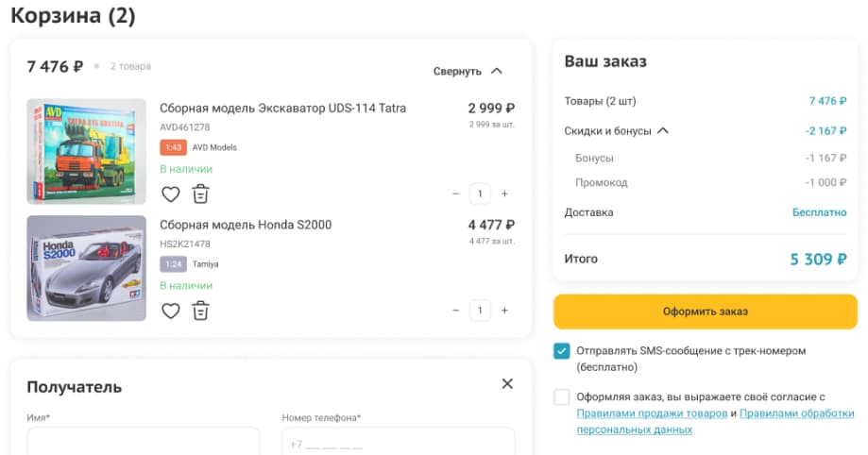Uncheck SMS tracking number notification checkbox

click(x=562, y=351)
